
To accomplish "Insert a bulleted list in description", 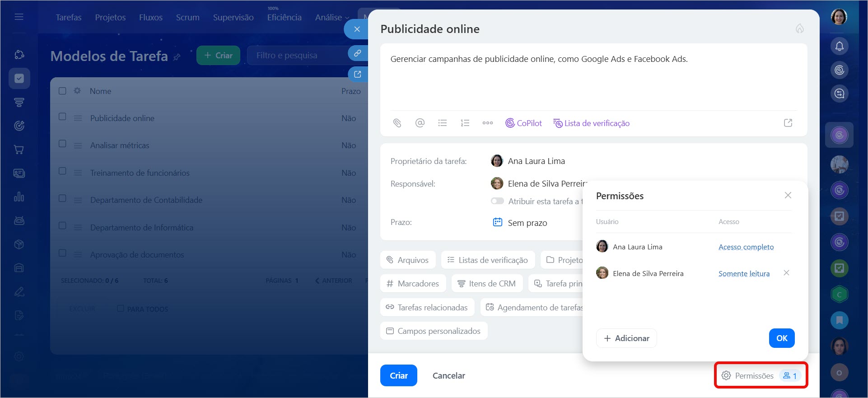I will (442, 123).
